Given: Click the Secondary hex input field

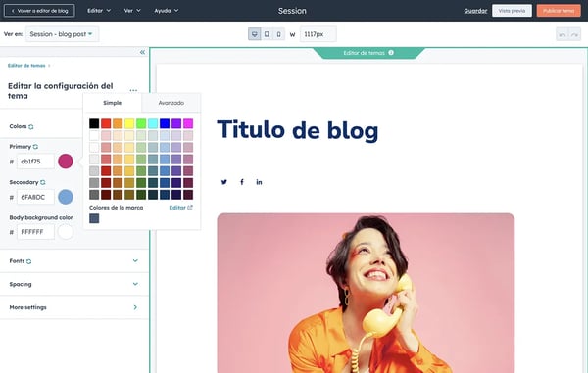Looking at the screenshot, I should (x=35, y=197).
